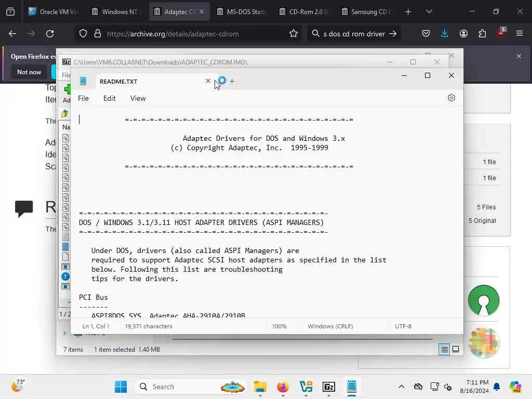This screenshot has height=399, width=532.
Task: Click the Firefox search box field
Action: click(354, 34)
